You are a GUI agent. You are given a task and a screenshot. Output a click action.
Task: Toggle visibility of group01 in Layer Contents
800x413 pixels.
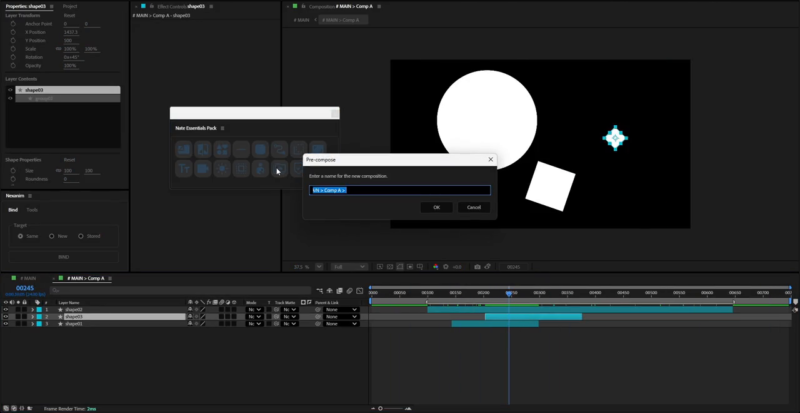click(10, 98)
